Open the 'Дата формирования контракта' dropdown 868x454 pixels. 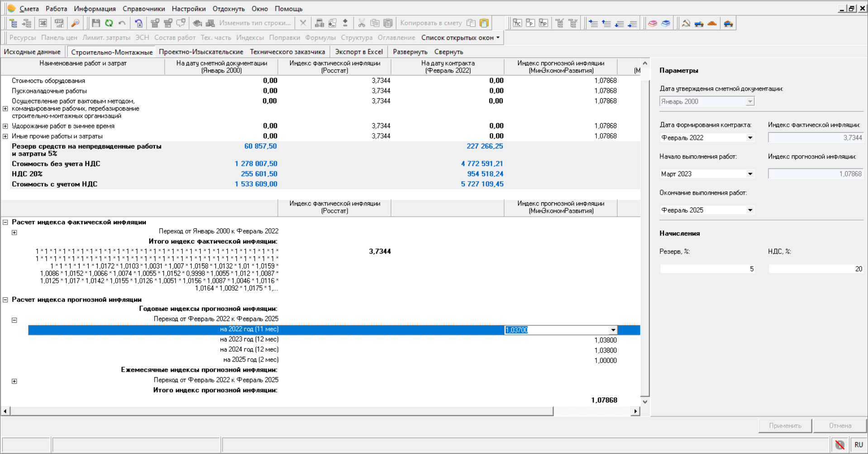point(750,138)
